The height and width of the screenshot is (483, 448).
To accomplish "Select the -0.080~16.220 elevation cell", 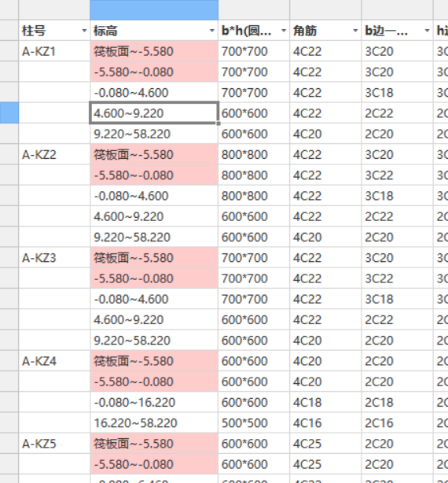I will point(154,402).
